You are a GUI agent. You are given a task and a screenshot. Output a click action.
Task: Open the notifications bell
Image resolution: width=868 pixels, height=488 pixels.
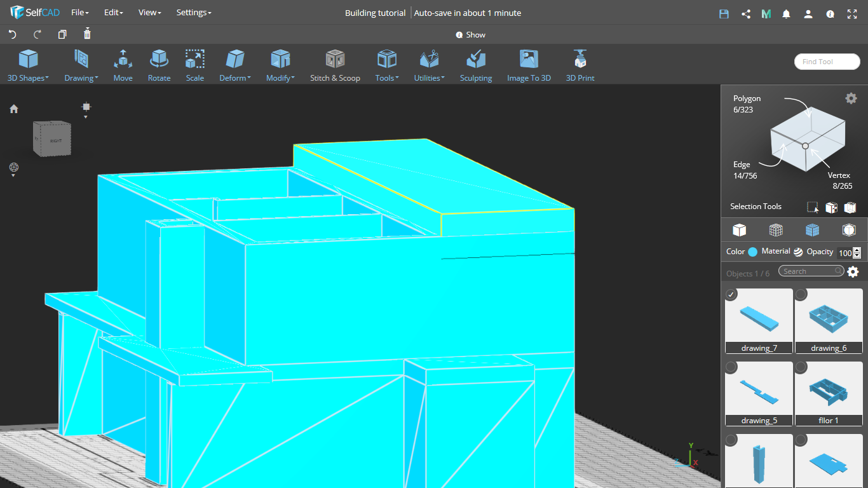coord(787,13)
